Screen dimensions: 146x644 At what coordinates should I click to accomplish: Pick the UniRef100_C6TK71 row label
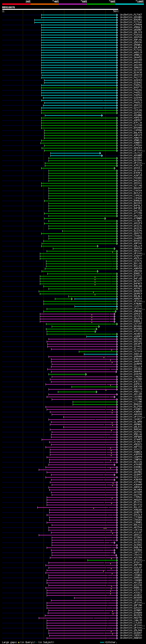tap(131, 261)
